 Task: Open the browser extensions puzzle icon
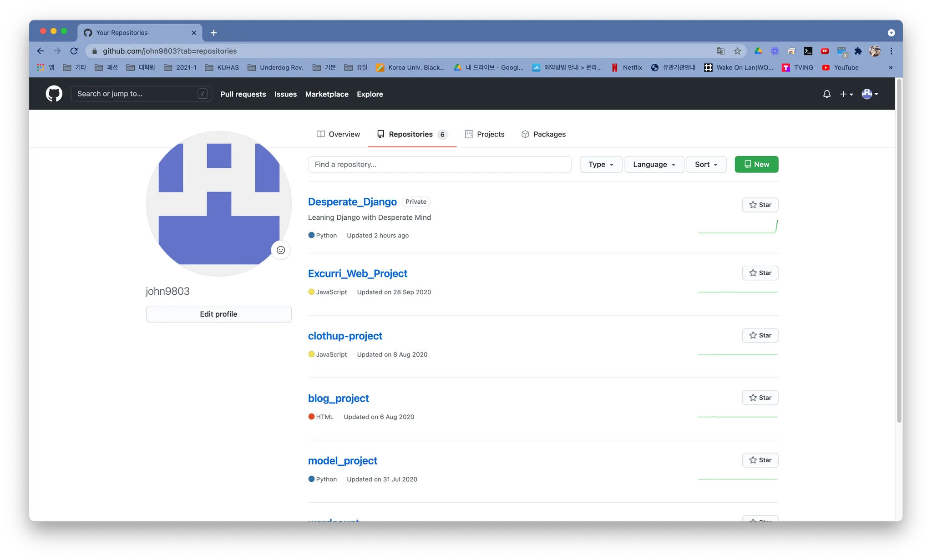pyautogui.click(x=858, y=51)
